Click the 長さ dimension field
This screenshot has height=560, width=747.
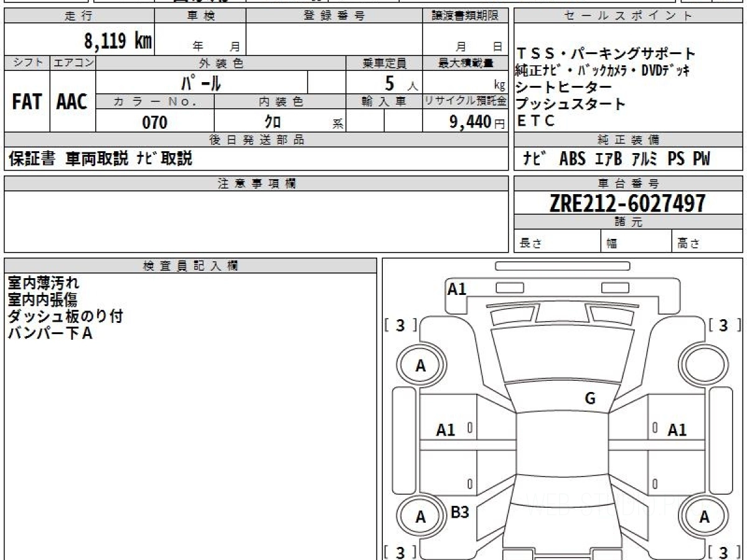[x=558, y=241]
